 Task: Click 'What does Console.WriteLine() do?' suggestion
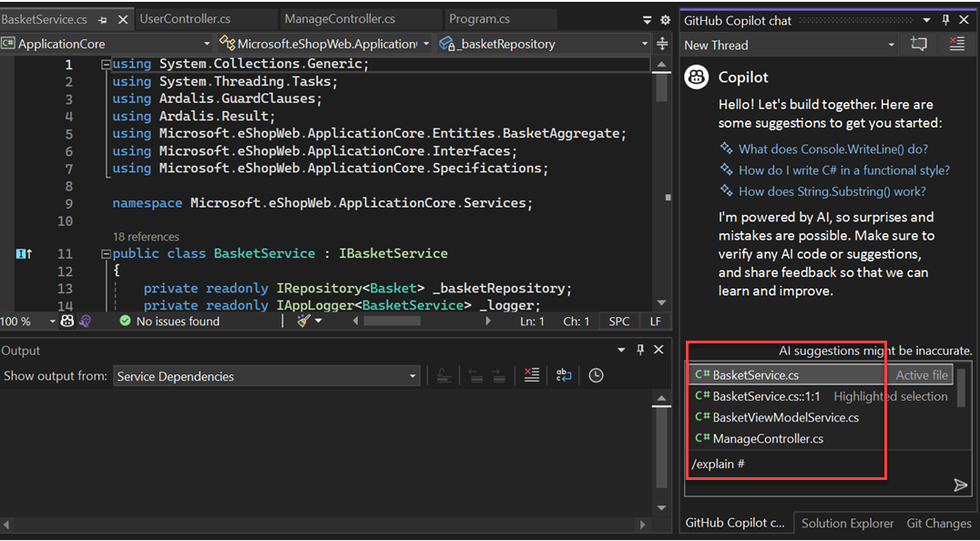pyautogui.click(x=833, y=149)
